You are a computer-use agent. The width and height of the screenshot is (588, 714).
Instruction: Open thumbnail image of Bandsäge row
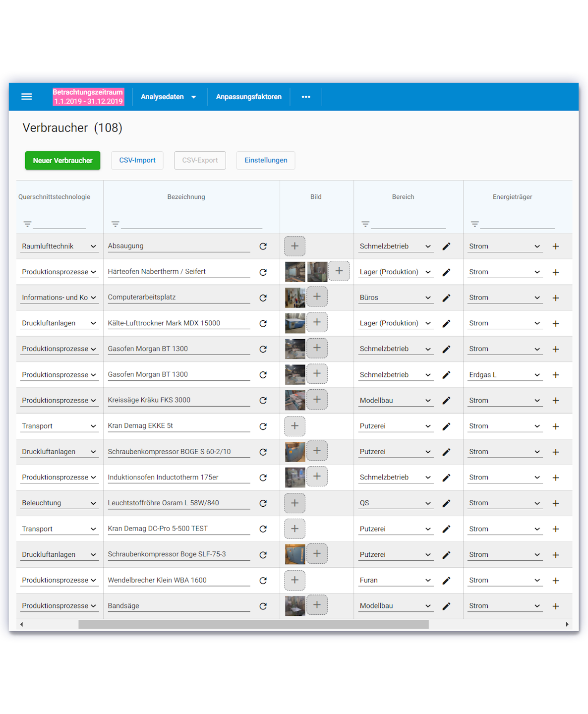tap(295, 606)
